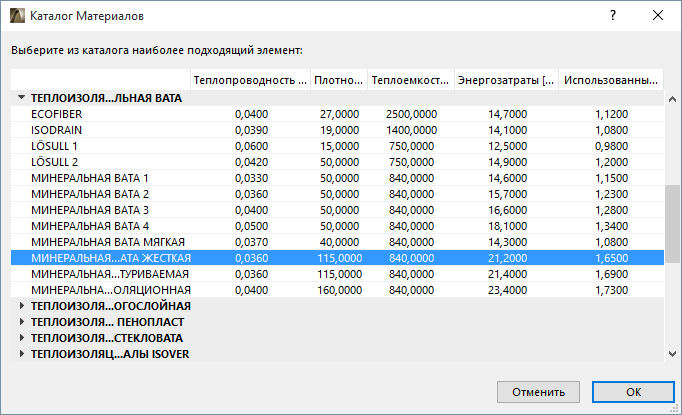The height and width of the screenshot is (415, 682).
Task: Click the Каталог Материалов window title icon
Action: coord(17,16)
